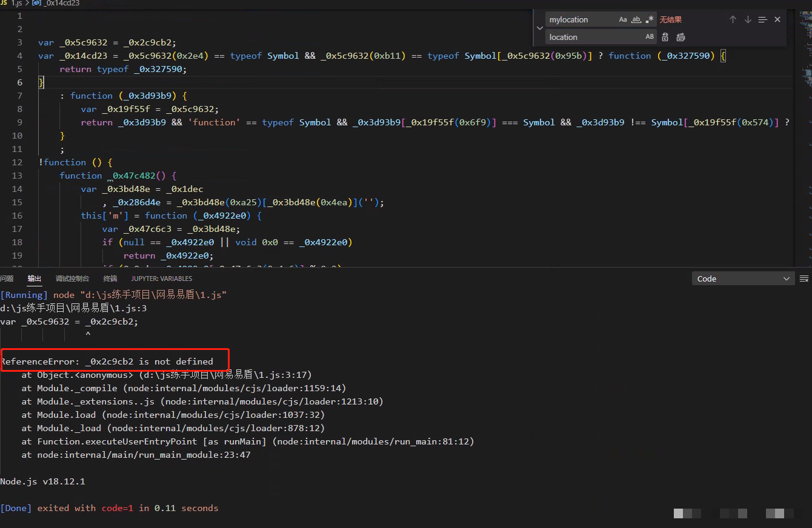812x528 pixels.
Task: Collapse the replace row chevron
Action: tap(539, 28)
